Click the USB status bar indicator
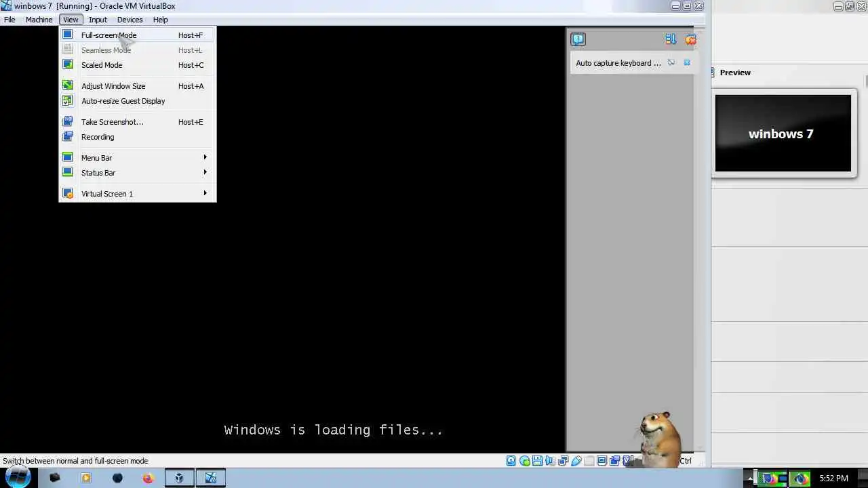868x488 pixels. point(576,461)
